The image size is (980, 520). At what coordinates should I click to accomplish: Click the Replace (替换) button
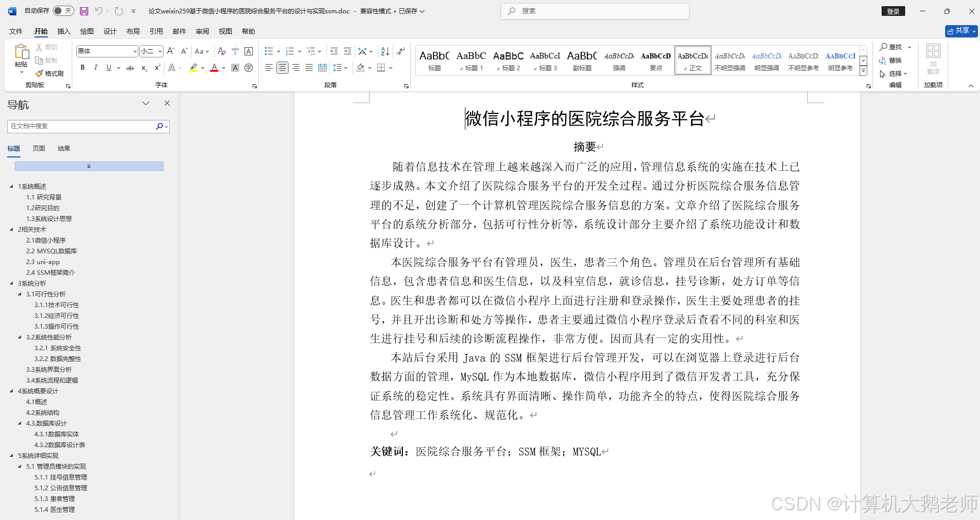pyautogui.click(x=891, y=60)
